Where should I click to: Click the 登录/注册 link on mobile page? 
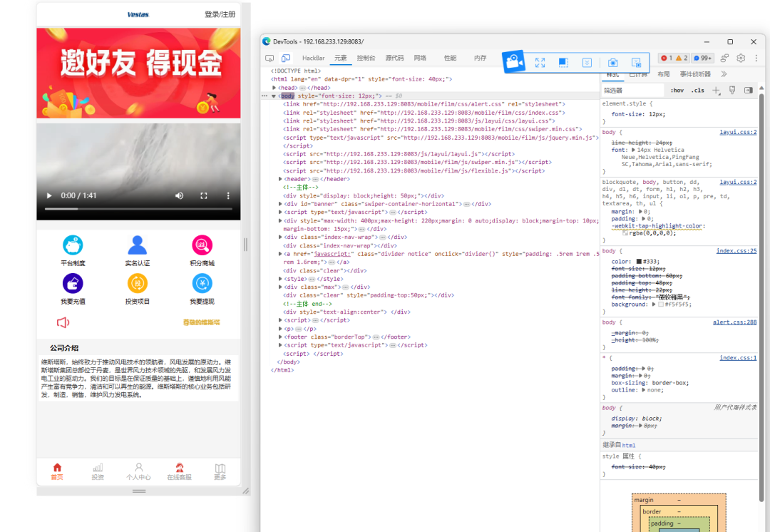[220, 14]
